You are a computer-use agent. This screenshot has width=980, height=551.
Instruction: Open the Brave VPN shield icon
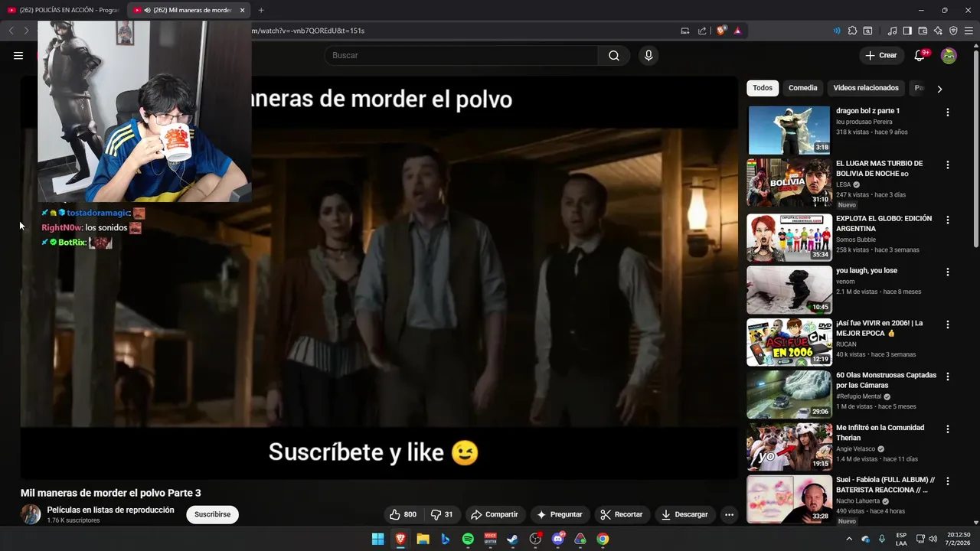click(x=953, y=31)
